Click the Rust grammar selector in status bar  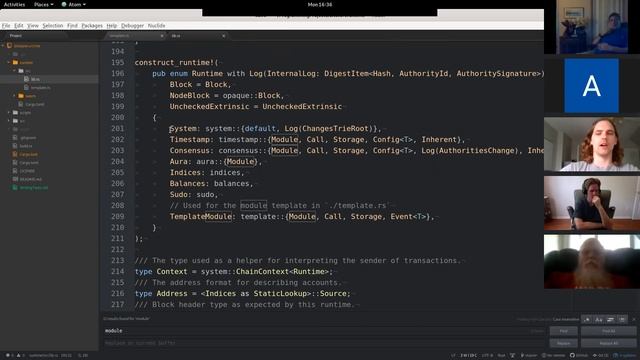(501, 355)
